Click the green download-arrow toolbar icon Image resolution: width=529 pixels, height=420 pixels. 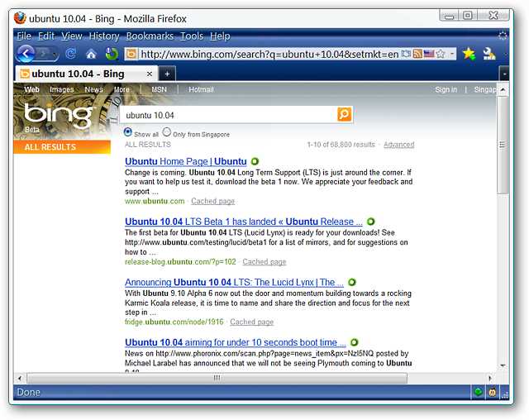[x=112, y=54]
